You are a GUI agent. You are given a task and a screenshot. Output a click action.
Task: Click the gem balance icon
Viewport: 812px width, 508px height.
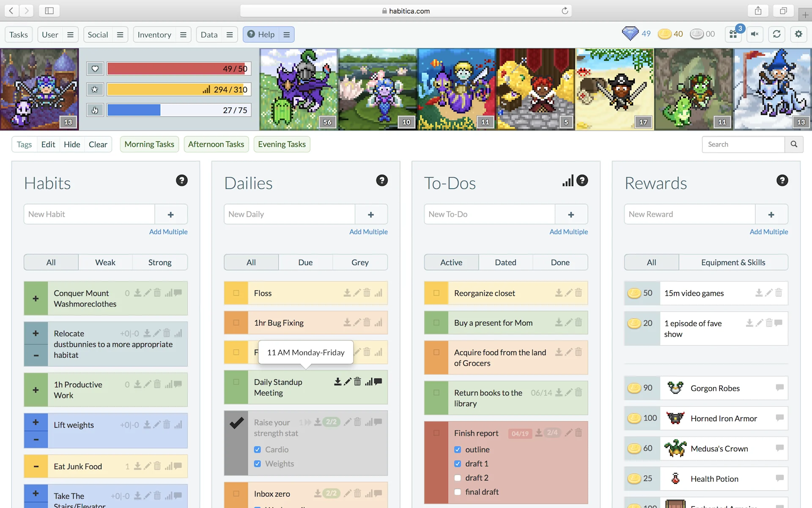630,34
